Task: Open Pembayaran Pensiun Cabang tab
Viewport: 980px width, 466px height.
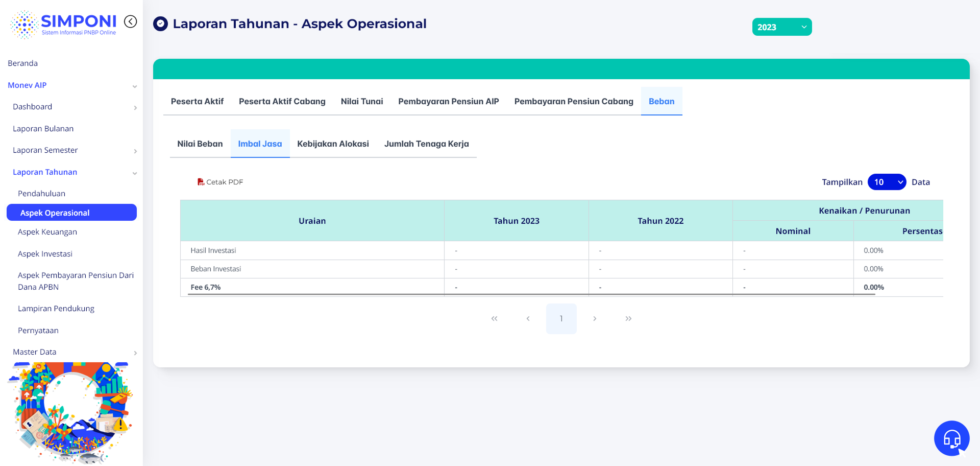Action: [574, 101]
